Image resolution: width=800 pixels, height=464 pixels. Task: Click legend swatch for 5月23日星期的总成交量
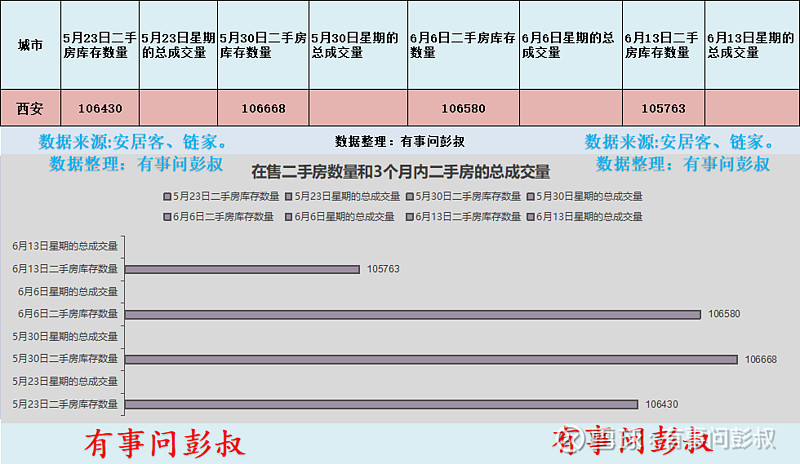[x=288, y=197]
